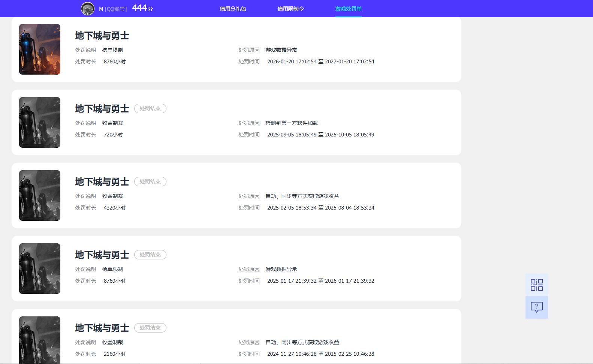Viewport: 593px width, 364px height.
Task: Click the 检测到第三方软件加载 penalty reason text
Action: (292, 123)
